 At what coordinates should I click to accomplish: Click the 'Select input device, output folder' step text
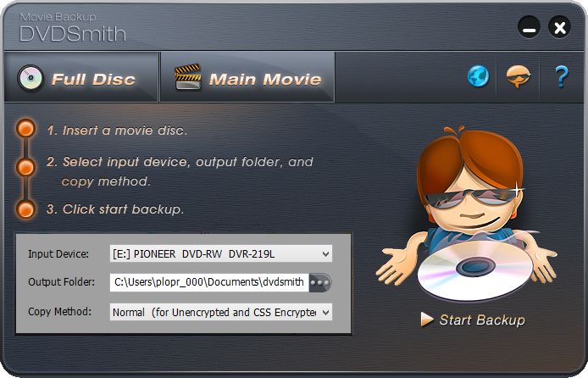[x=180, y=171]
